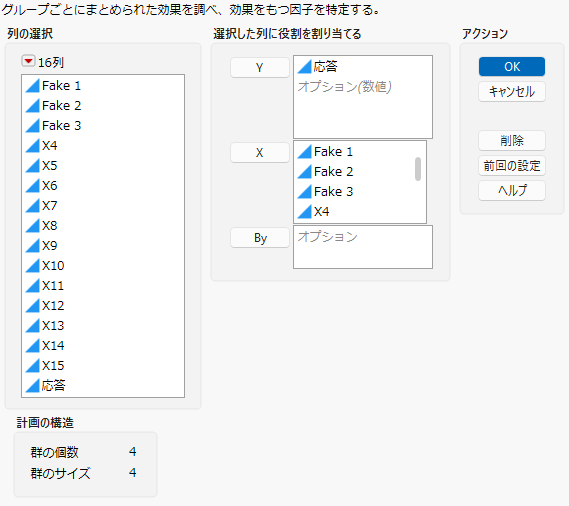Open the red triangle menu beside 16列

click(x=28, y=61)
